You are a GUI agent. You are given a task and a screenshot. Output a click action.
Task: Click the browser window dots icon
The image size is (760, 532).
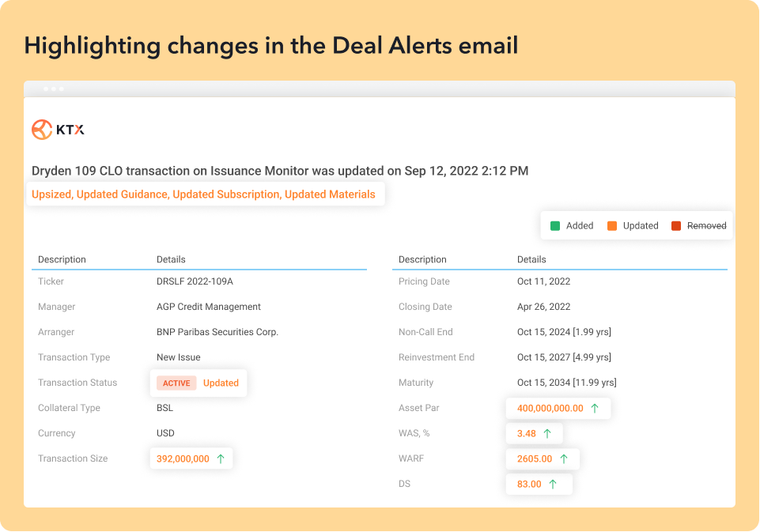[53, 89]
